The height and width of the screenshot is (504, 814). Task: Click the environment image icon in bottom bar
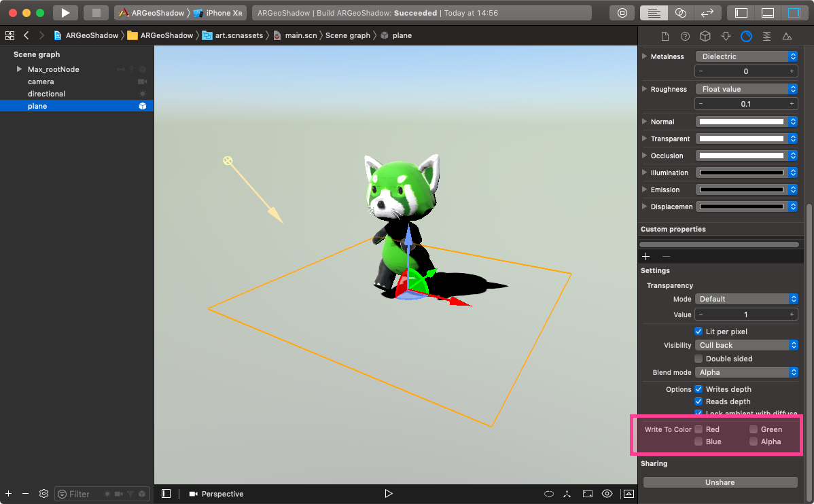[x=629, y=494]
